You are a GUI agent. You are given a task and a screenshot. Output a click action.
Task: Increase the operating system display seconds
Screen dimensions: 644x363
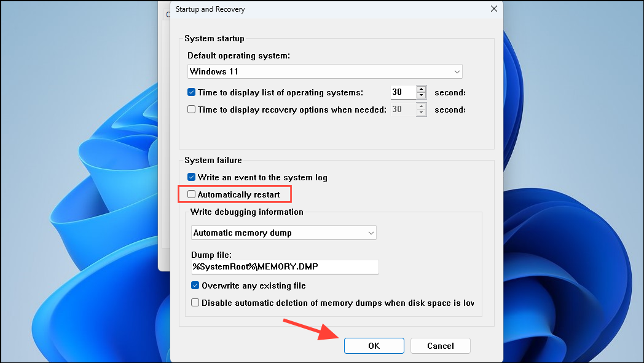tap(422, 89)
